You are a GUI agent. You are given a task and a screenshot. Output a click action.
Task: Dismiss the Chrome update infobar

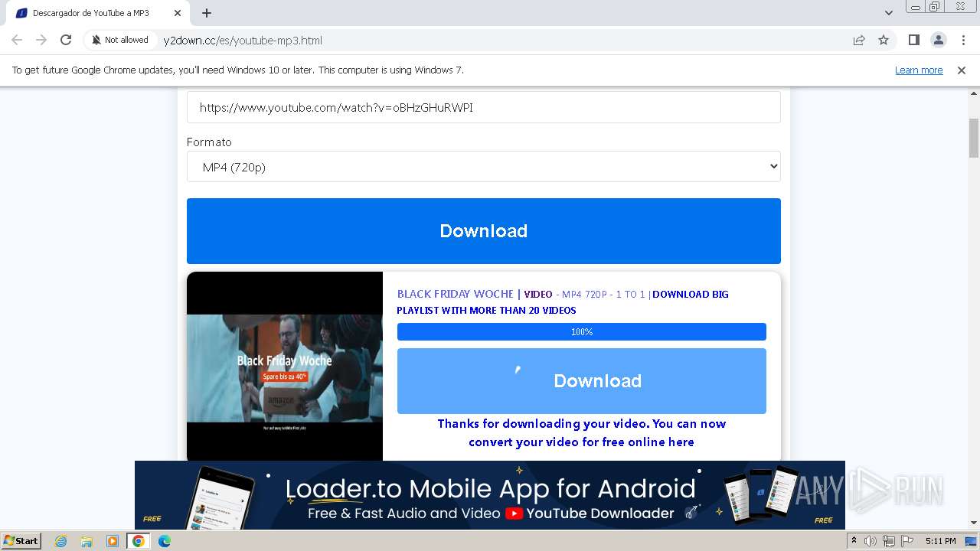click(x=962, y=70)
